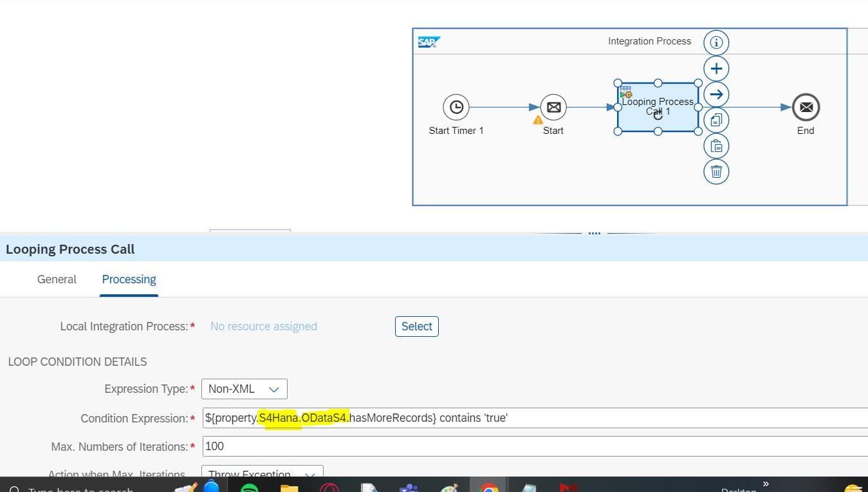Open the Processing tab
Screen dimensions: 868x492
click(x=129, y=279)
